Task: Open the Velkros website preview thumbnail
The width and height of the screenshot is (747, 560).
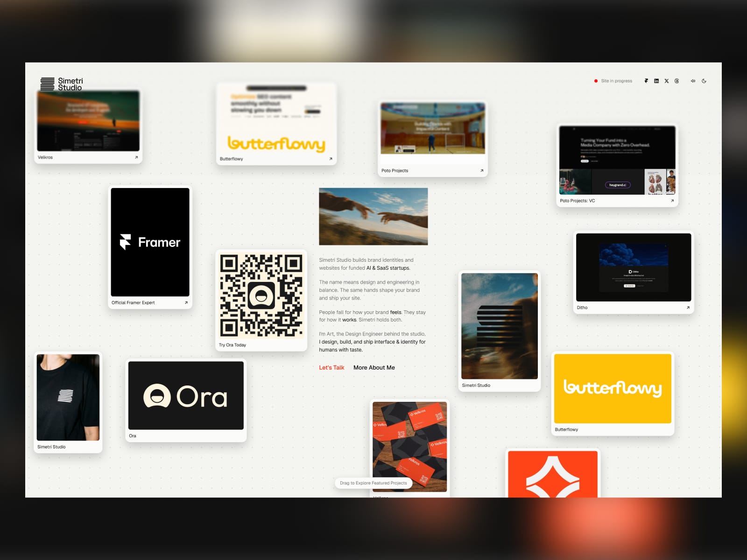Action: click(x=88, y=121)
